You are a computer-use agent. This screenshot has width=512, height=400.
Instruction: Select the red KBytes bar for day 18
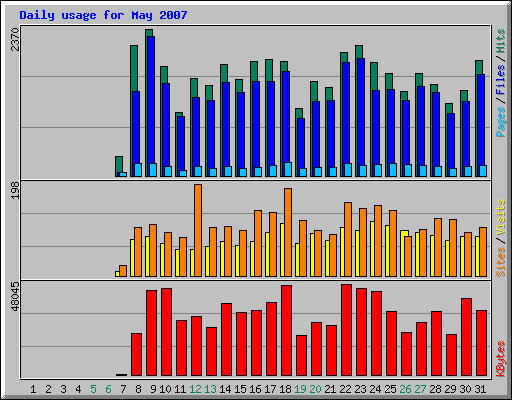click(x=286, y=330)
